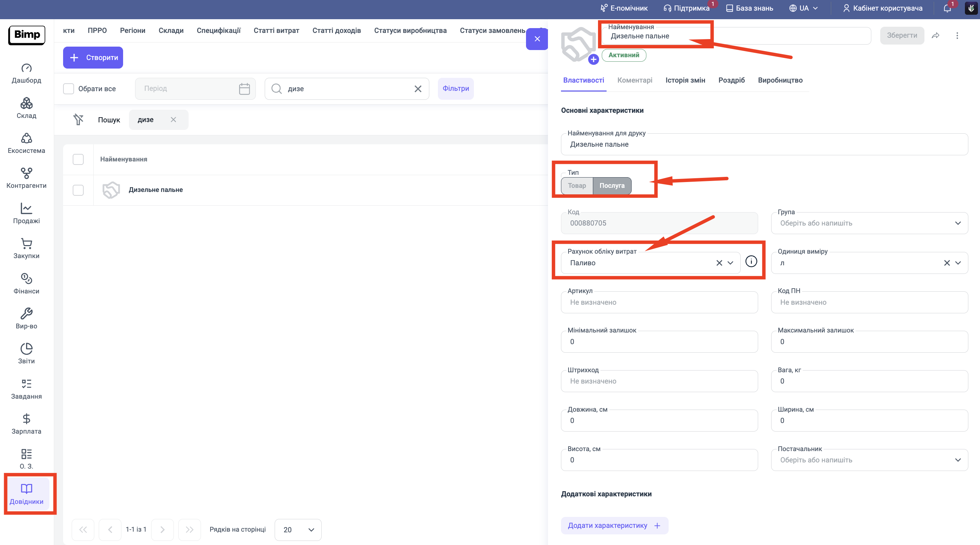Click the share arrow icon near Зберегти
This screenshot has height=545, width=980.
[935, 35]
